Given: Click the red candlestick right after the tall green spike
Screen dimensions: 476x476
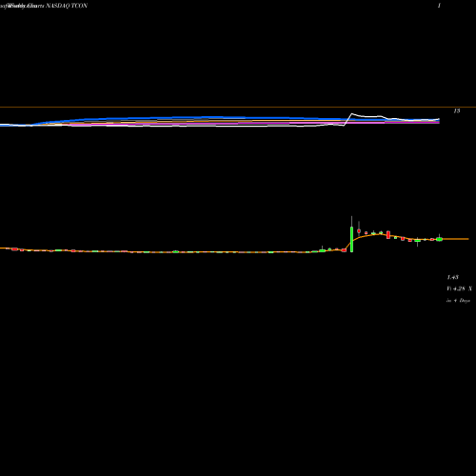Looking at the screenshot, I should pos(359,230).
